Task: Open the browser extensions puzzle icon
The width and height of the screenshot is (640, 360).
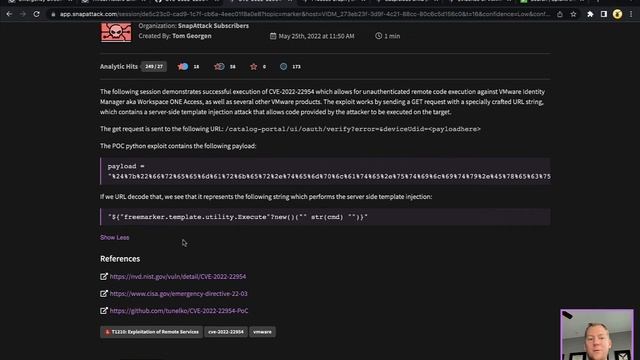Action: (x=590, y=14)
